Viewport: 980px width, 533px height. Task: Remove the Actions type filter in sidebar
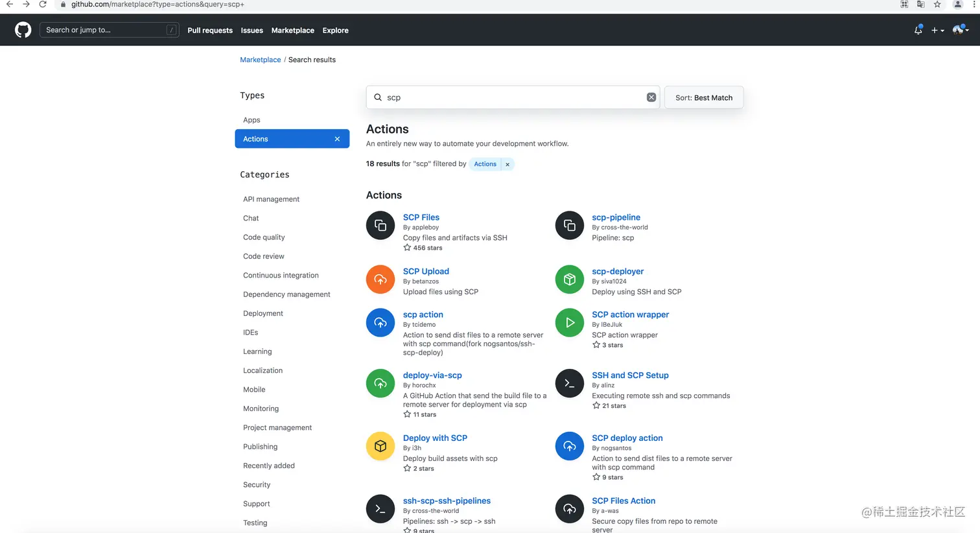(x=337, y=139)
